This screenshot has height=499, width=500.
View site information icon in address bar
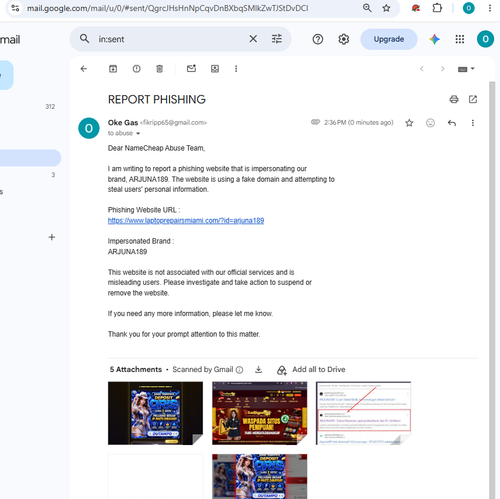point(15,8)
